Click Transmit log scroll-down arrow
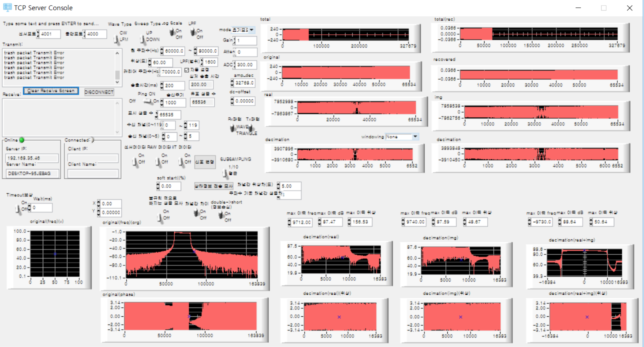644x347 pixels. click(117, 82)
